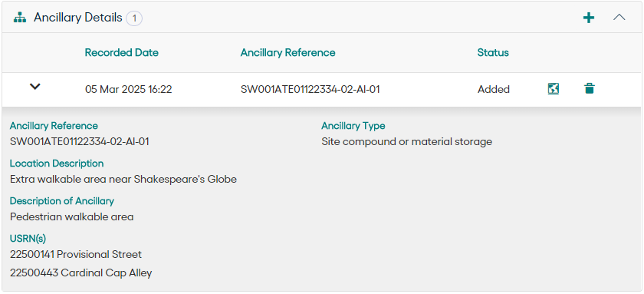The width and height of the screenshot is (644, 294).
Task: Sort by Status column header
Action: coord(493,53)
